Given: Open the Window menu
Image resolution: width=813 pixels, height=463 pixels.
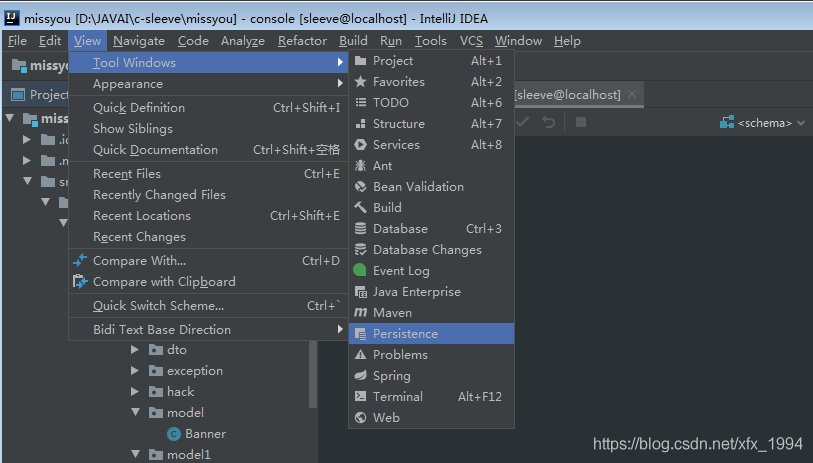Looking at the screenshot, I should click(x=518, y=40).
